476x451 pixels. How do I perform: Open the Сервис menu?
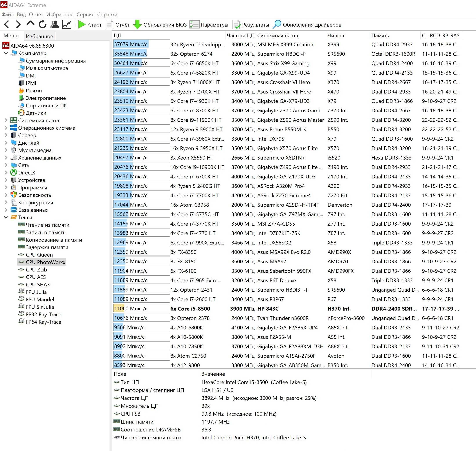tap(85, 14)
